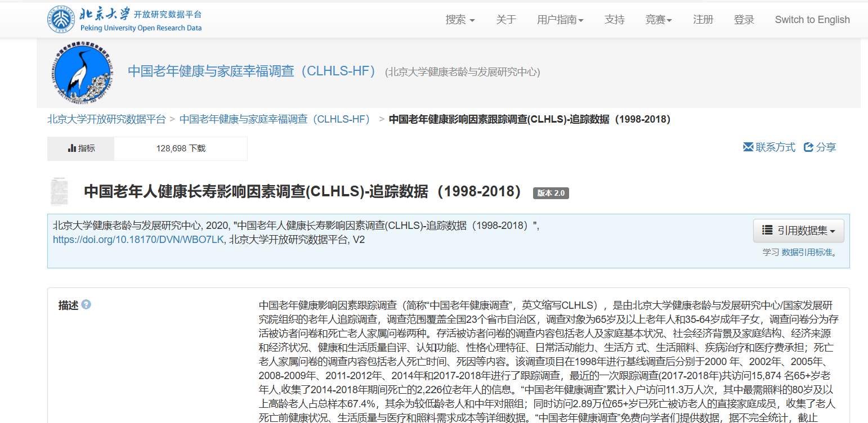Click the 北京大学健康老龄与发展研究中心 affiliation text in header

(x=463, y=72)
